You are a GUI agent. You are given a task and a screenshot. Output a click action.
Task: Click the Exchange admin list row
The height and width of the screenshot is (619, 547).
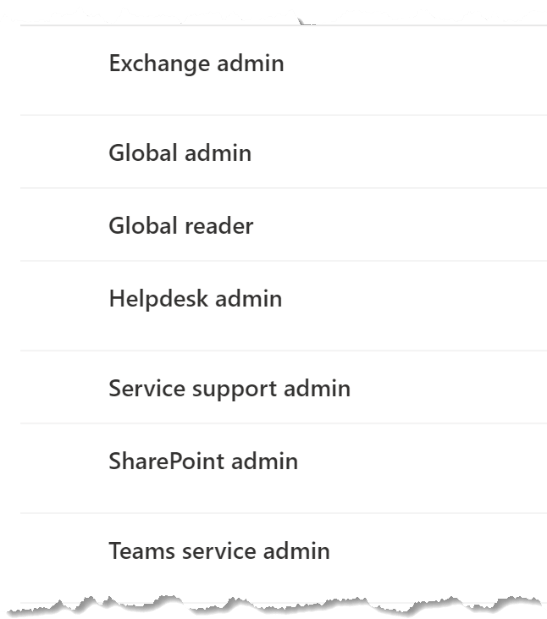click(x=283, y=70)
